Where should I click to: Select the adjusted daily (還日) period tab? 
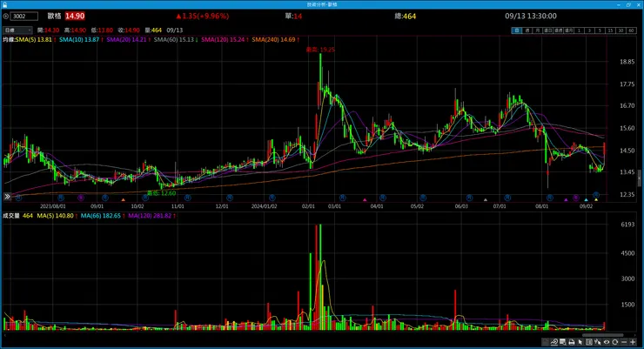548,30
